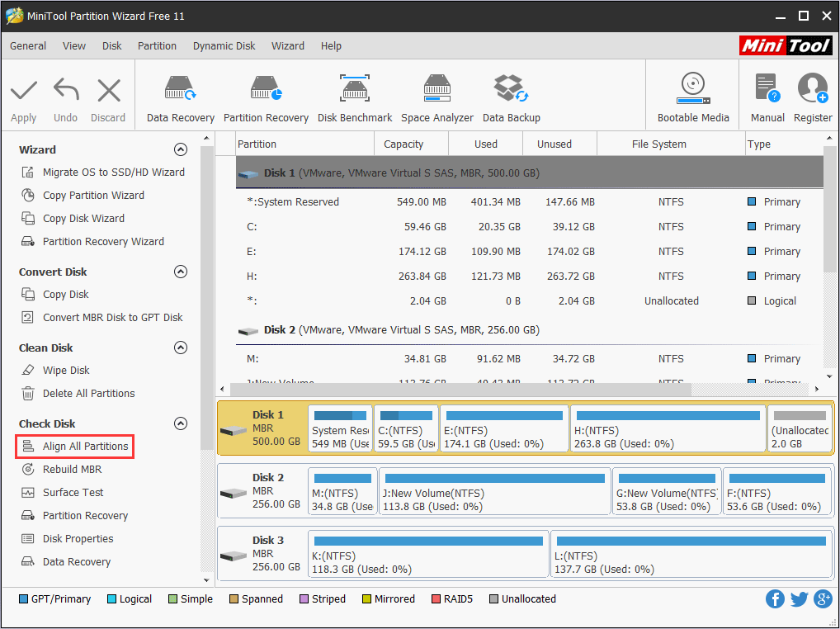This screenshot has height=629, width=840.
Task: Click the Rebuild MBR link
Action: pyautogui.click(x=73, y=470)
